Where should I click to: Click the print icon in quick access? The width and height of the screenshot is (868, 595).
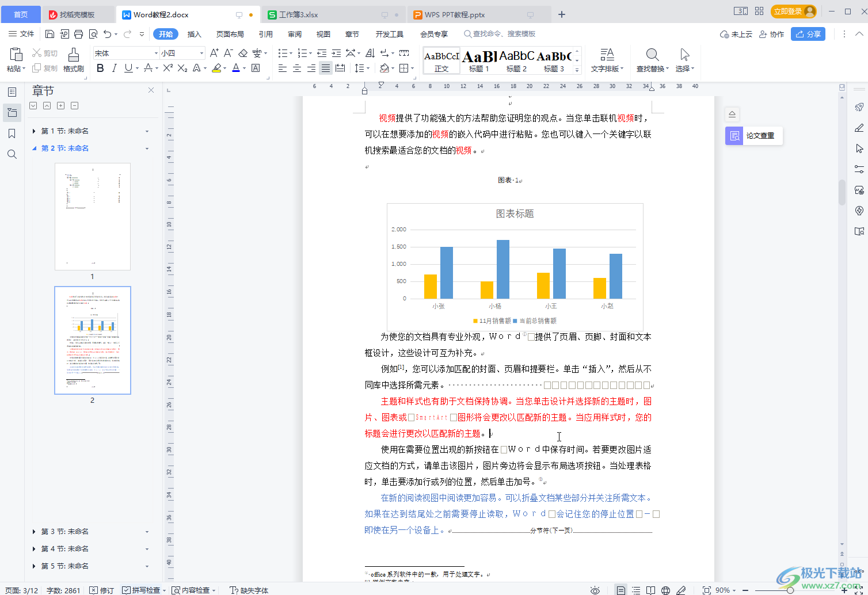pos(79,34)
